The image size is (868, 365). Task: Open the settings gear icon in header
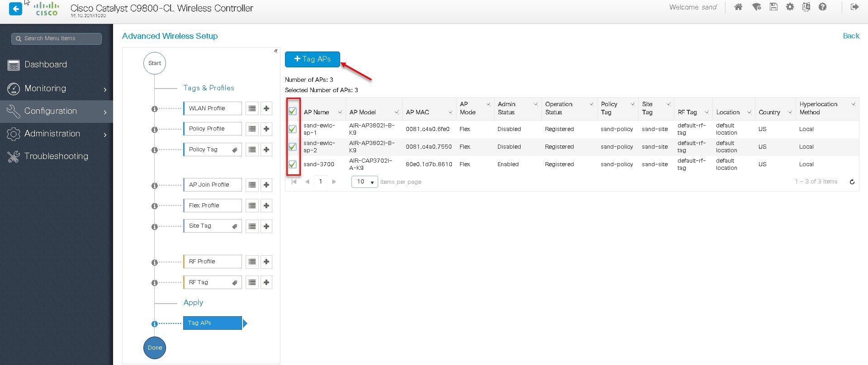[790, 7]
